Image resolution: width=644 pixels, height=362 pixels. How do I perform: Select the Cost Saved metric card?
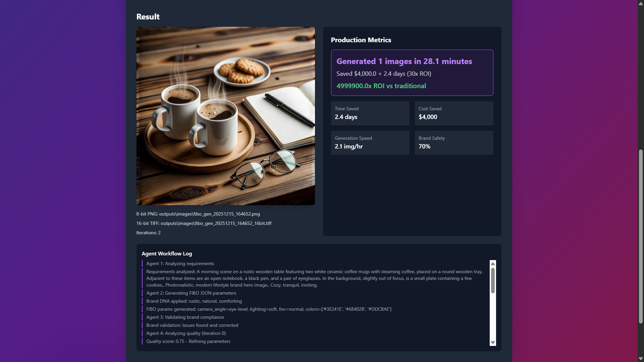(x=454, y=113)
